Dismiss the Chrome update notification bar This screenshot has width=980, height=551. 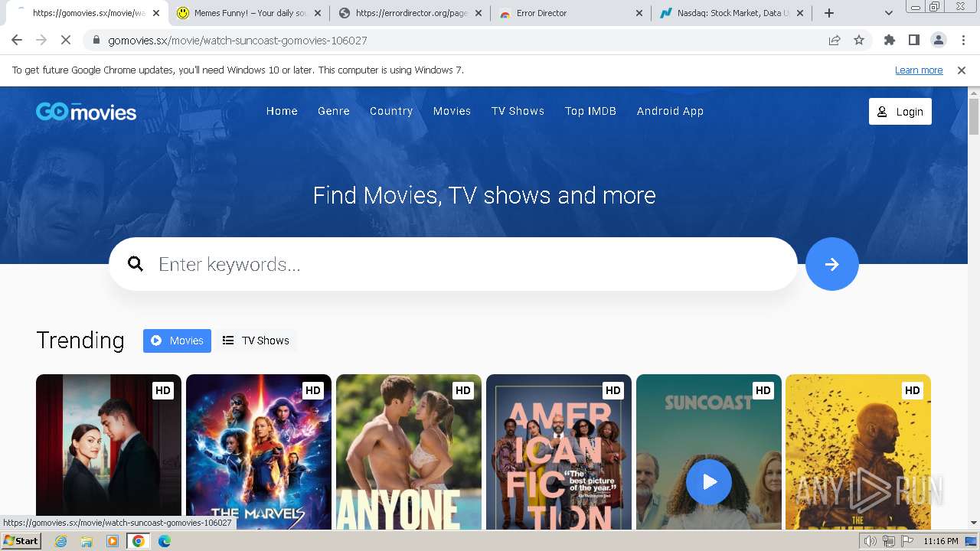point(962,70)
